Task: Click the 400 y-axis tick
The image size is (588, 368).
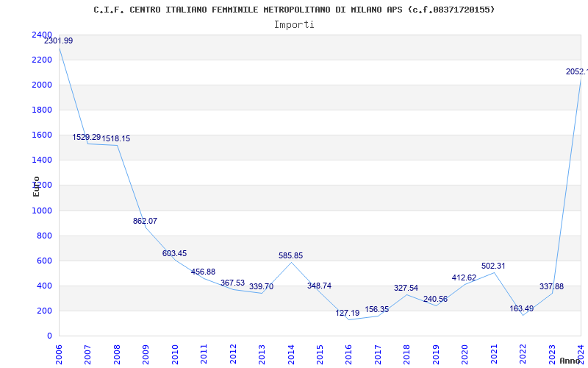Action: [44, 286]
